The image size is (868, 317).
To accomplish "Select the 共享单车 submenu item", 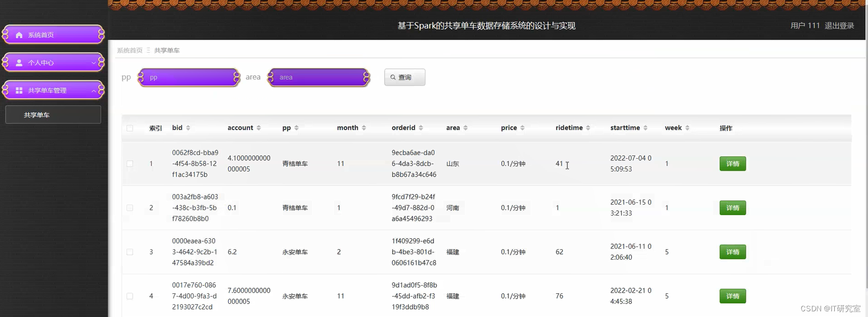I will coord(53,115).
